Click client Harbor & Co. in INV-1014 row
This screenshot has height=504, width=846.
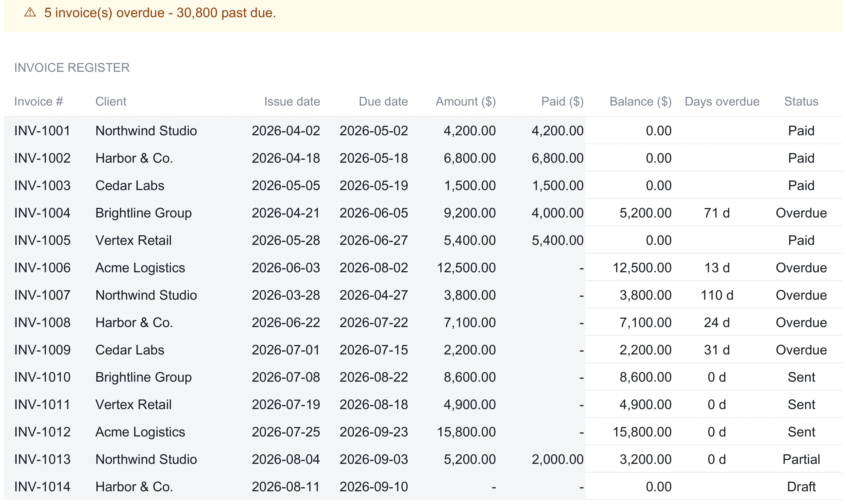(x=134, y=487)
